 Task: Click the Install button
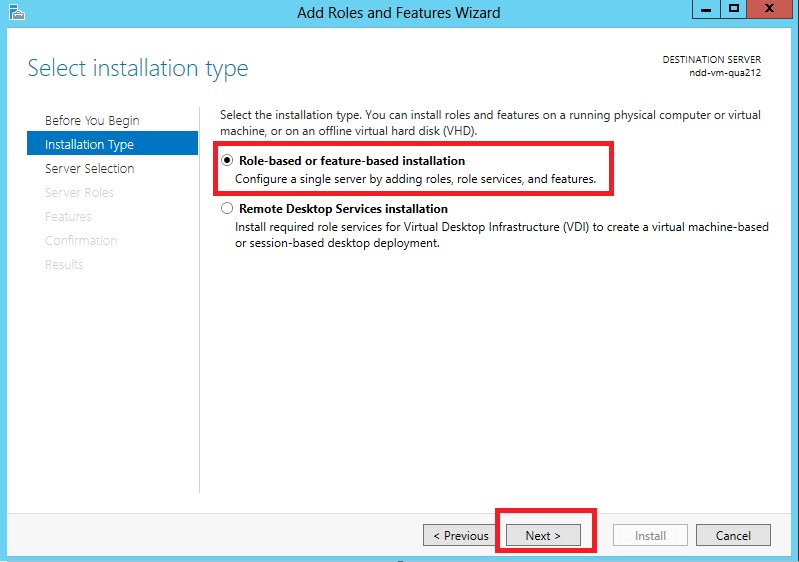(650, 536)
